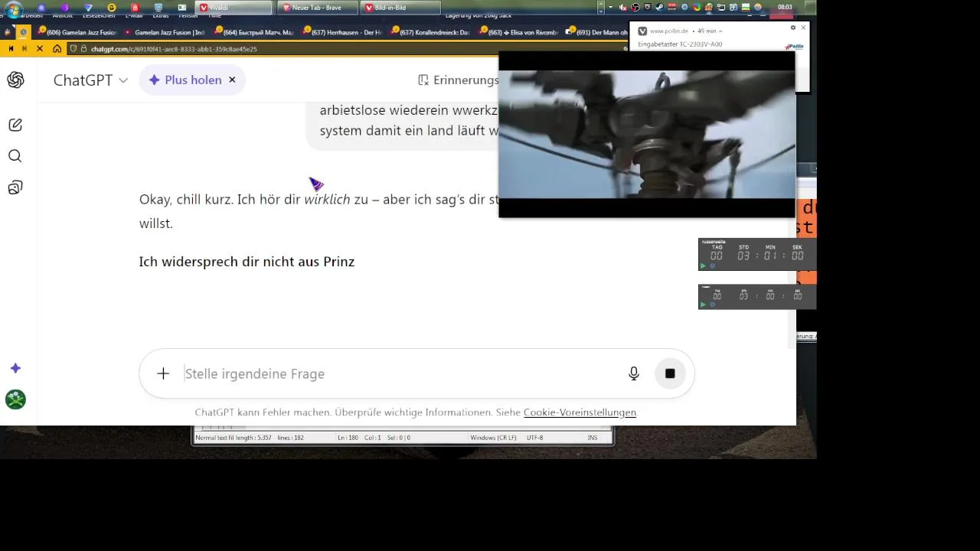Close the pollin.de notification popup
Viewport: 980px width, 551px height.
(803, 28)
